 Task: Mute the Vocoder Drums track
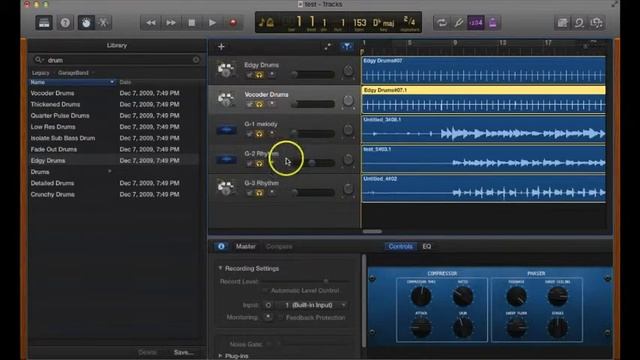(249, 104)
